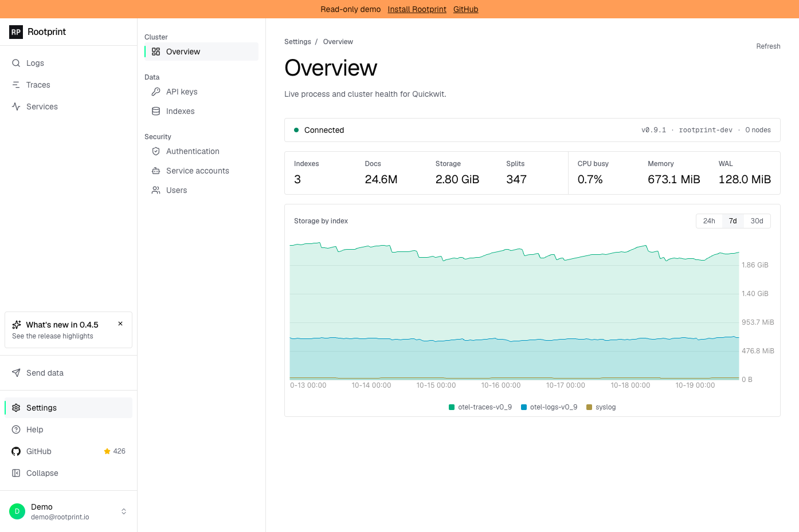Screen dimensions: 799x532
Task: Select the 7d time range
Action: [733, 221]
